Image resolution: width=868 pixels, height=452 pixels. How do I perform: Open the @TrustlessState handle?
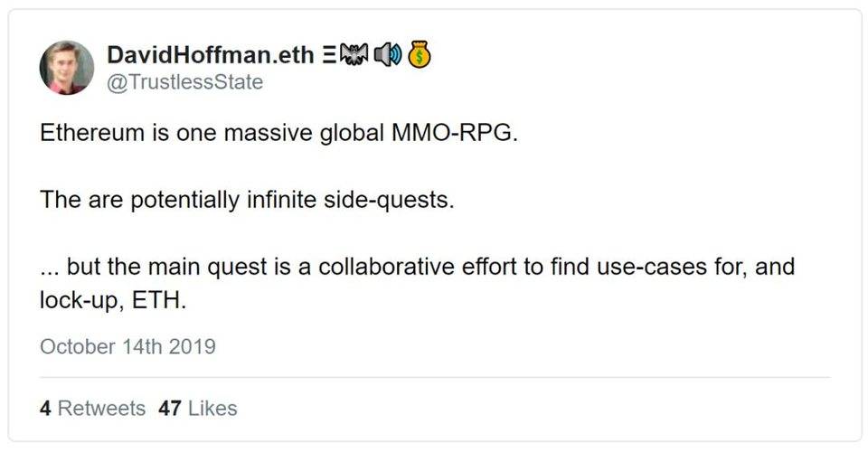pyautogui.click(x=184, y=82)
